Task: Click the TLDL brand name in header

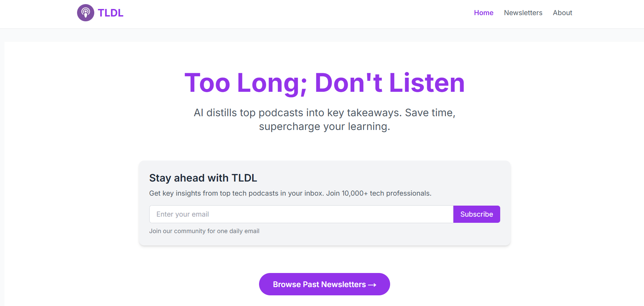Action: tap(110, 13)
